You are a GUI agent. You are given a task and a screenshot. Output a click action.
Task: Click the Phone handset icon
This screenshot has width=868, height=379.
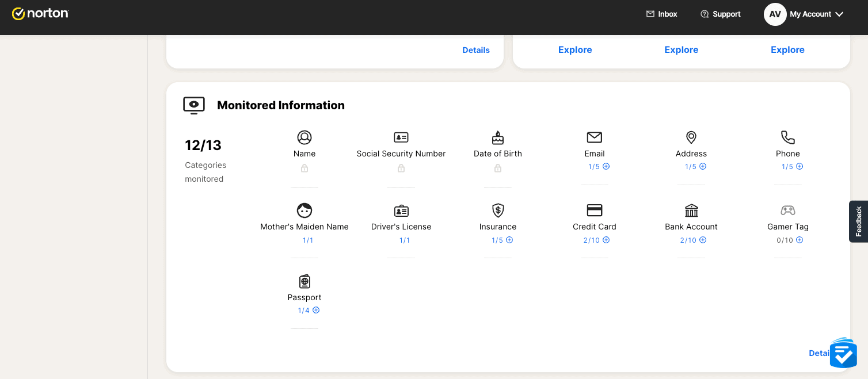pyautogui.click(x=788, y=137)
